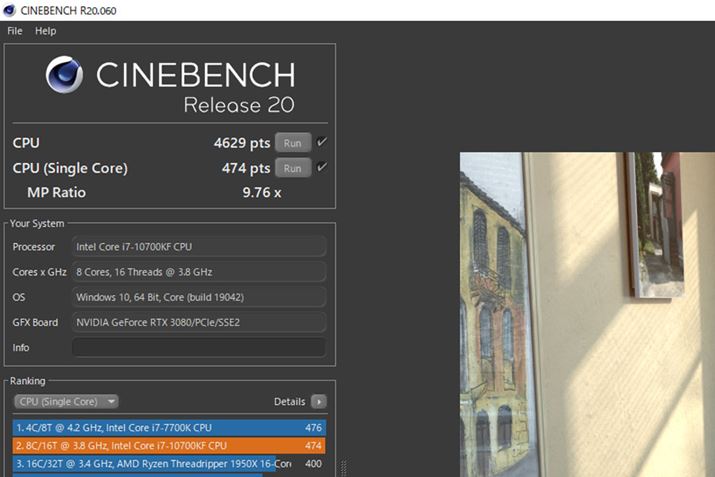The image size is (715, 477).
Task: Select the GFX Board field RTX 3080
Action: point(199,322)
